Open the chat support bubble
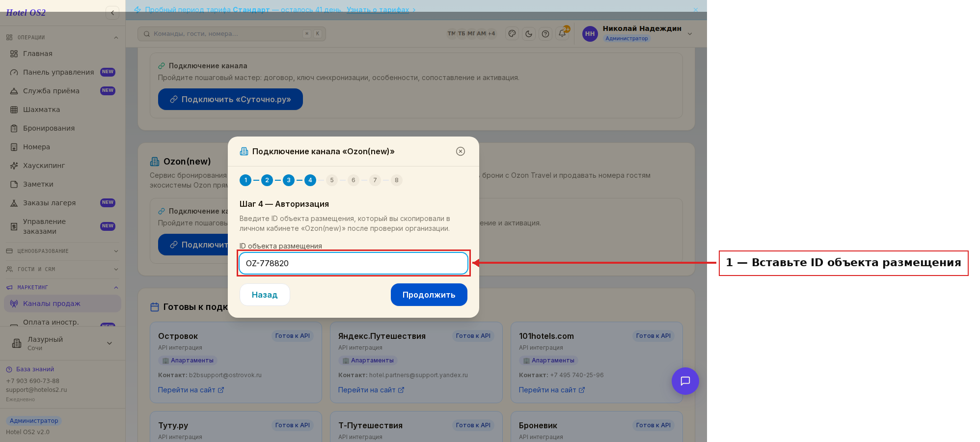Screen dimensions: 980x442 [x=685, y=381]
